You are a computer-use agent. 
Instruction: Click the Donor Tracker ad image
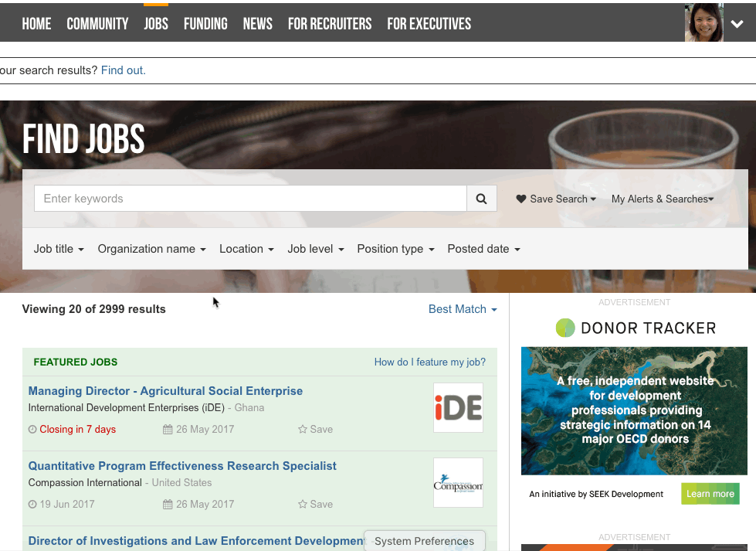tap(635, 411)
